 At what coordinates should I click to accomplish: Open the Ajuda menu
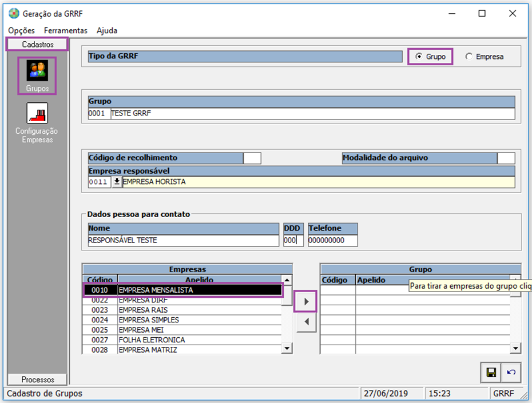107,30
